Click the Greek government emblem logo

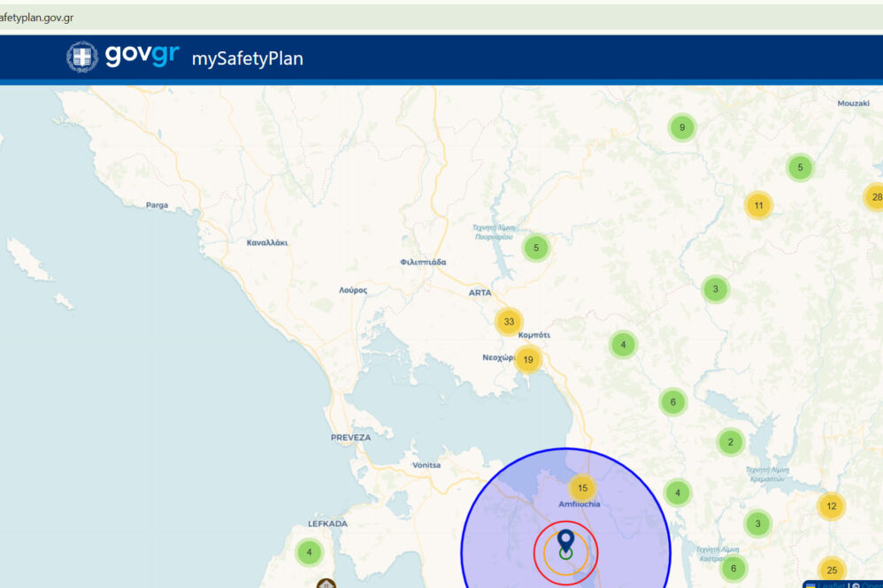tap(82, 57)
